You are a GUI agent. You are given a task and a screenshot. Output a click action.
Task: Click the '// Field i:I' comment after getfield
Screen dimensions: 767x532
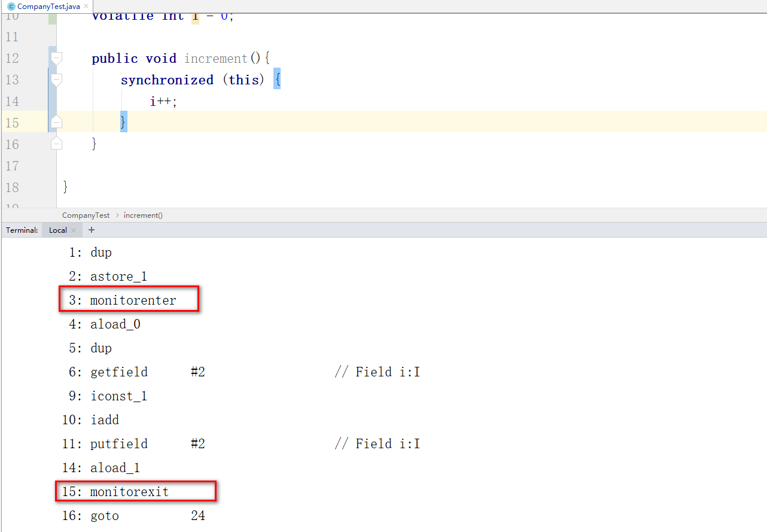[x=377, y=372]
